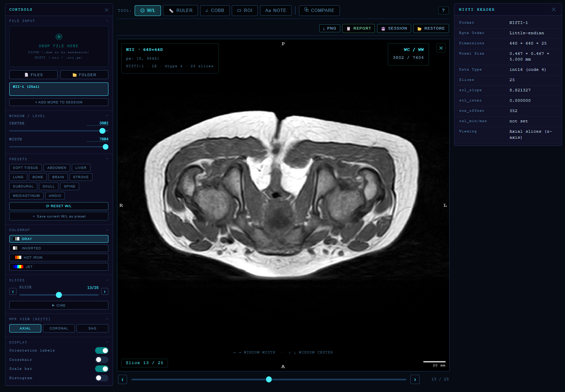Save current W/L as preset
This screenshot has height=392, width=565.
tap(59, 216)
